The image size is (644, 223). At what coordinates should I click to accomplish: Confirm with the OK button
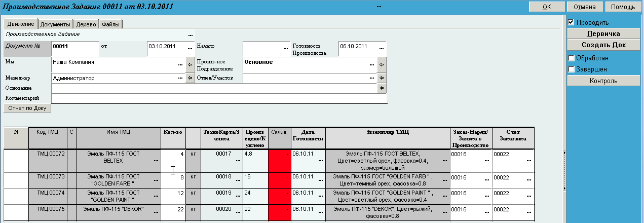[547, 7]
